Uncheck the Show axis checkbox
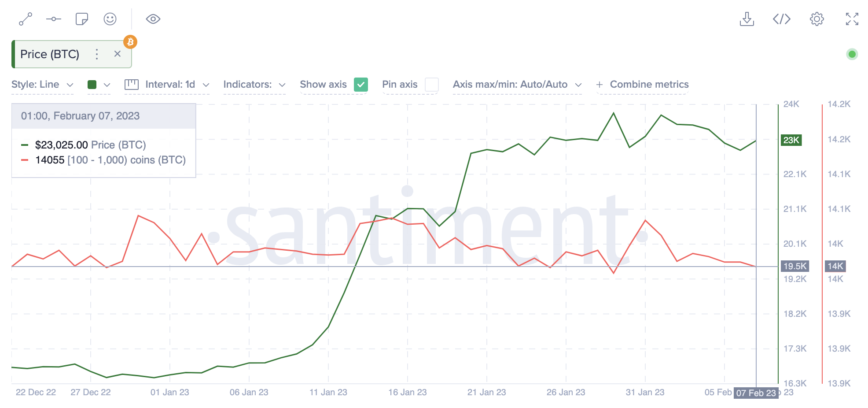 tap(360, 84)
